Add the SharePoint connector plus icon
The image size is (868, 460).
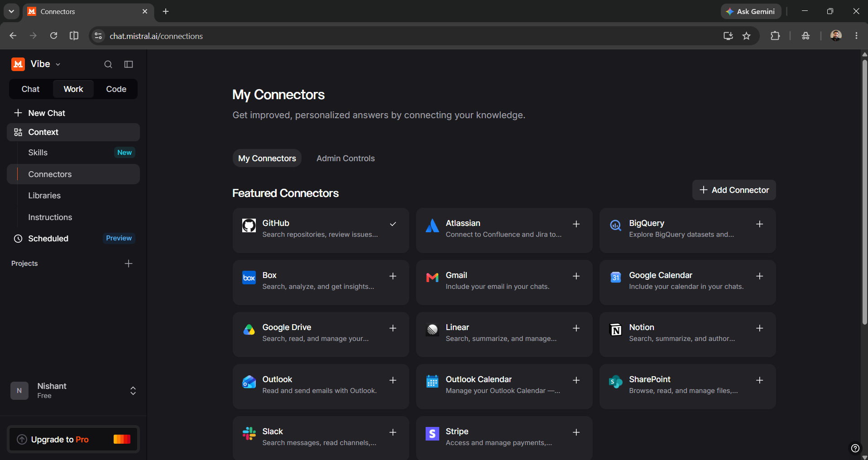(760, 380)
